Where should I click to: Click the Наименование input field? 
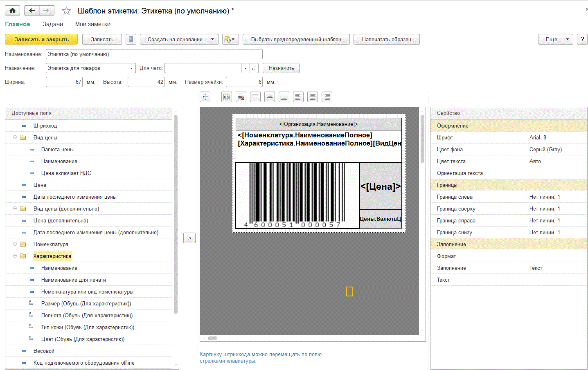pyautogui.click(x=154, y=54)
